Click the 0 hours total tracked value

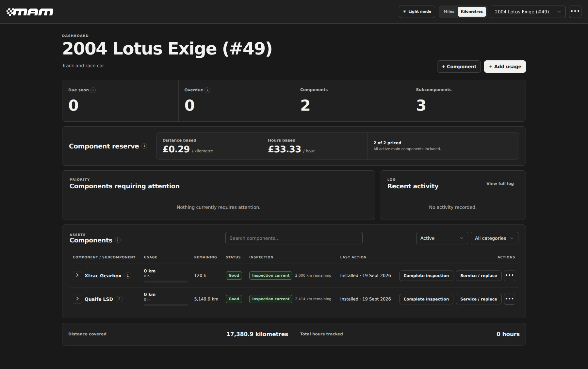click(508, 334)
